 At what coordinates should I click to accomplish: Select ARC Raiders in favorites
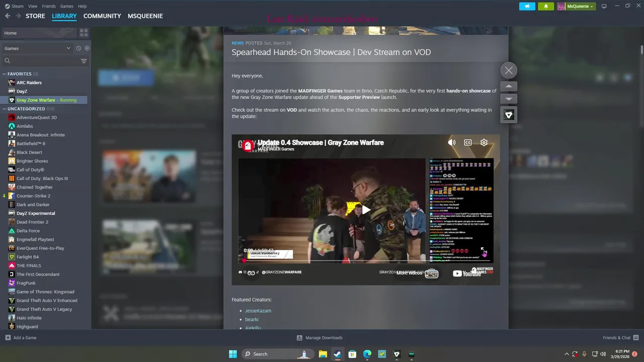tap(29, 82)
